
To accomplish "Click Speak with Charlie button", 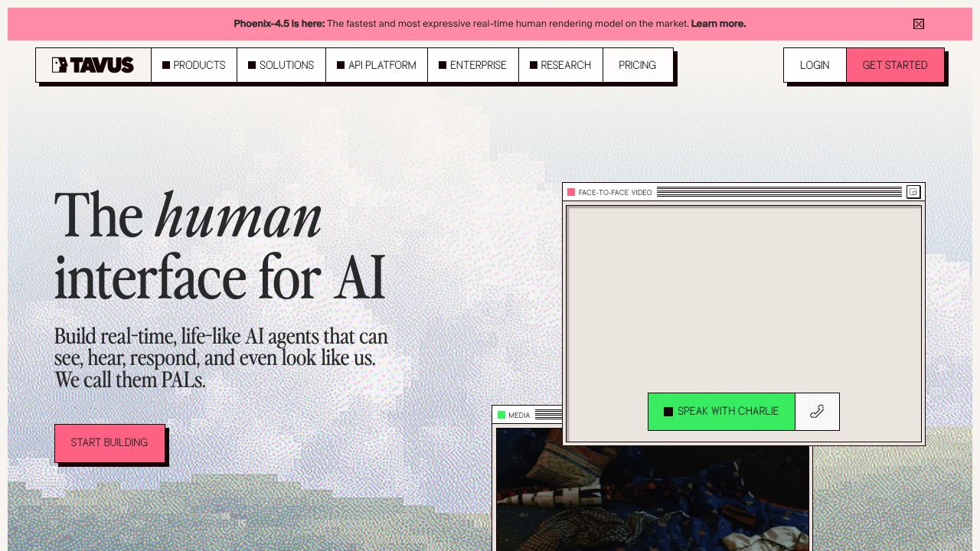I will coord(721,412).
